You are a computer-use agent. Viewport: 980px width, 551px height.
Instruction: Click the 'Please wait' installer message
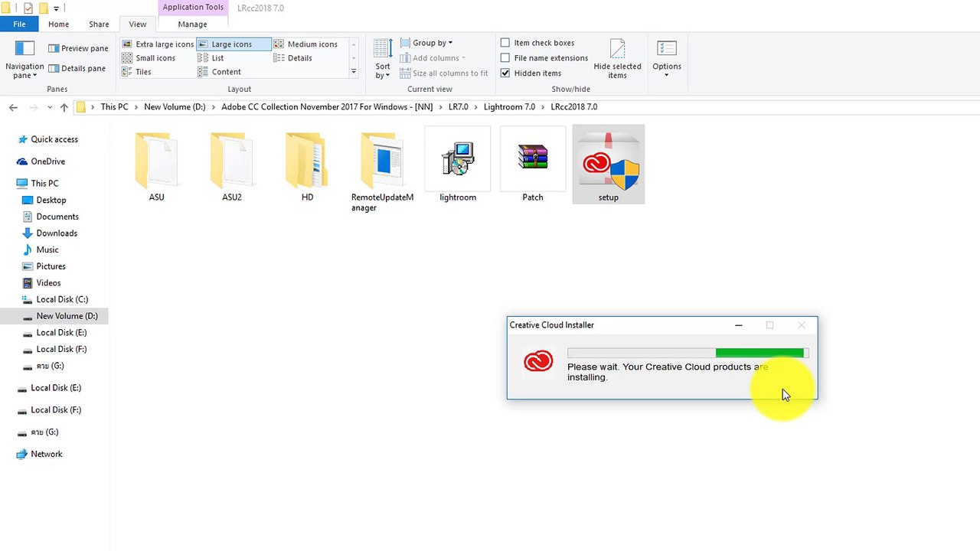(668, 372)
